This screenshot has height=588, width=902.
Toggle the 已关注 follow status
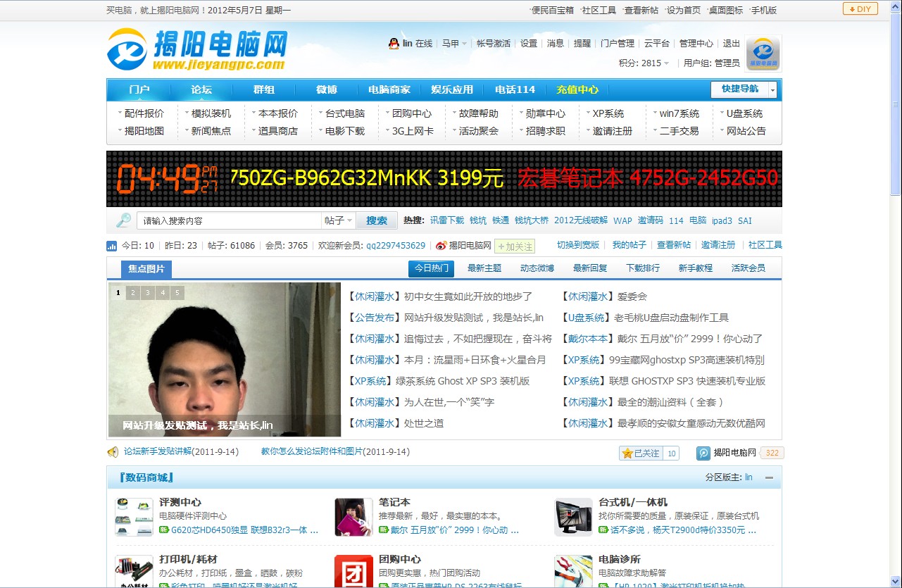pyautogui.click(x=640, y=453)
